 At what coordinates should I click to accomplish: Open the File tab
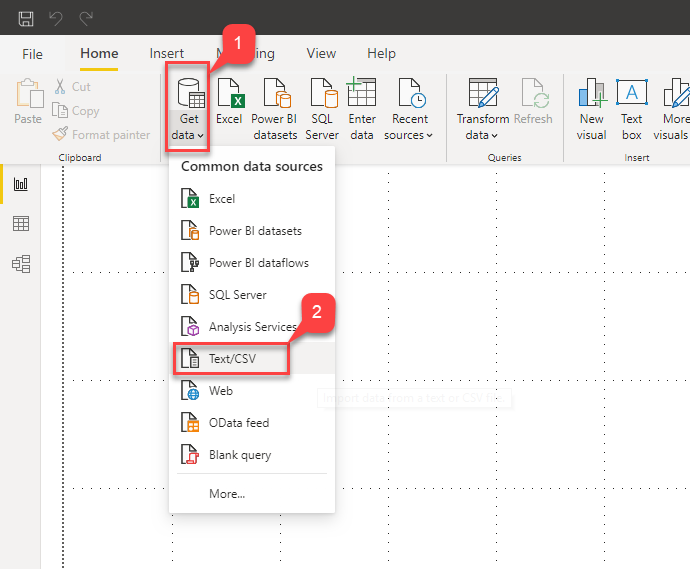33,54
